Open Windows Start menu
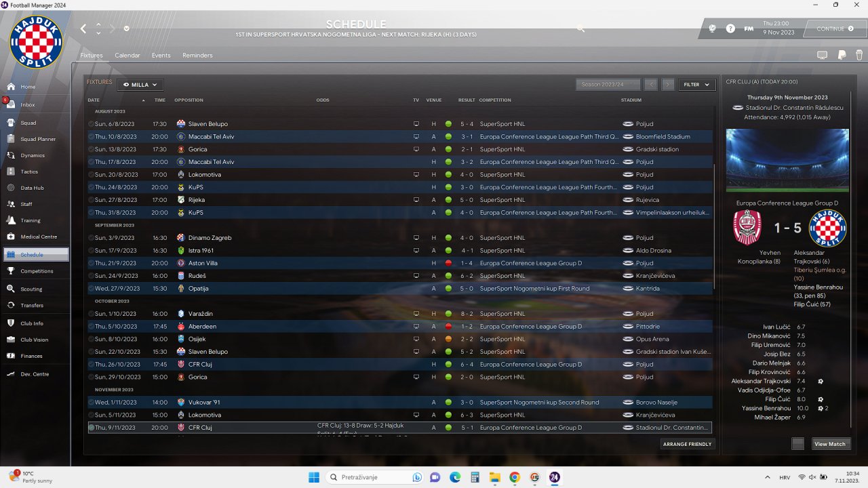The height and width of the screenshot is (488, 868). (x=314, y=477)
